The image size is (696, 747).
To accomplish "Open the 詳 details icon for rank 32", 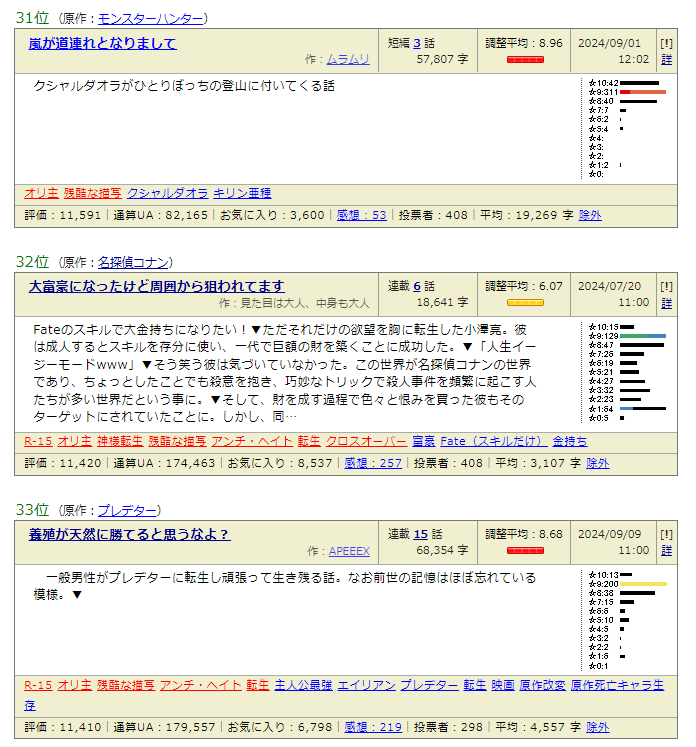I will point(666,302).
